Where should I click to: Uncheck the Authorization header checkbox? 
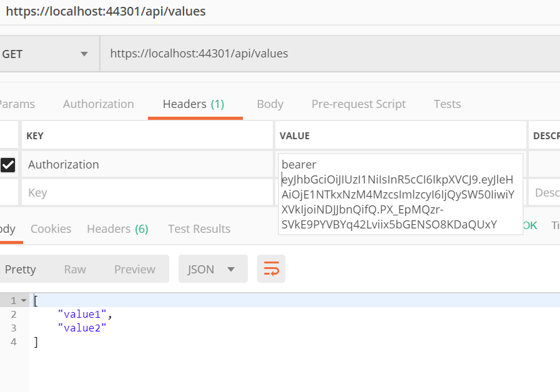pyautogui.click(x=8, y=165)
